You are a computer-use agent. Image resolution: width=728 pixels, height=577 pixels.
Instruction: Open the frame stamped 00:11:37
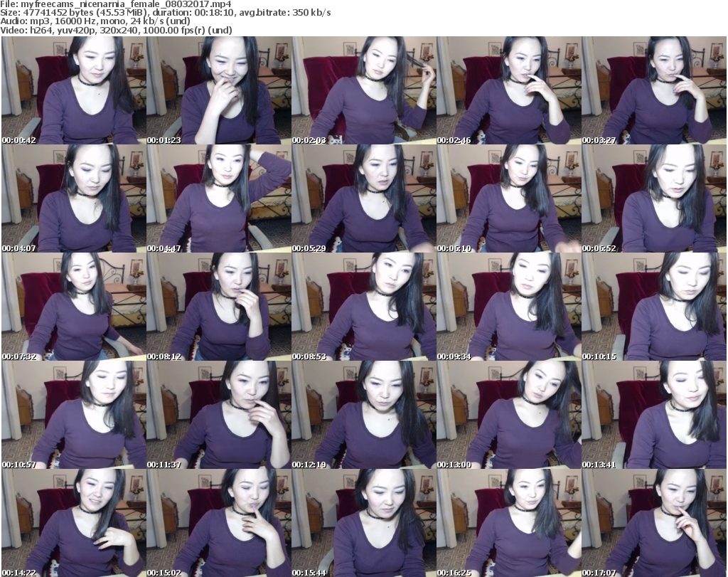point(219,415)
